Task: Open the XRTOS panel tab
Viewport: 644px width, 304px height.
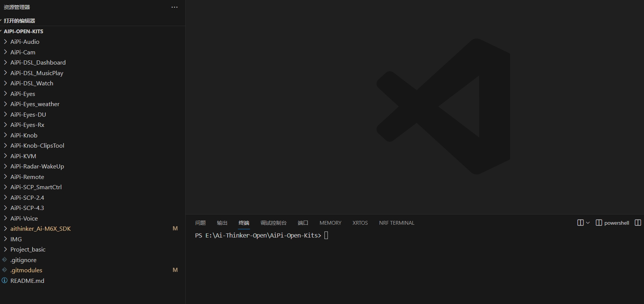Action: [360, 223]
